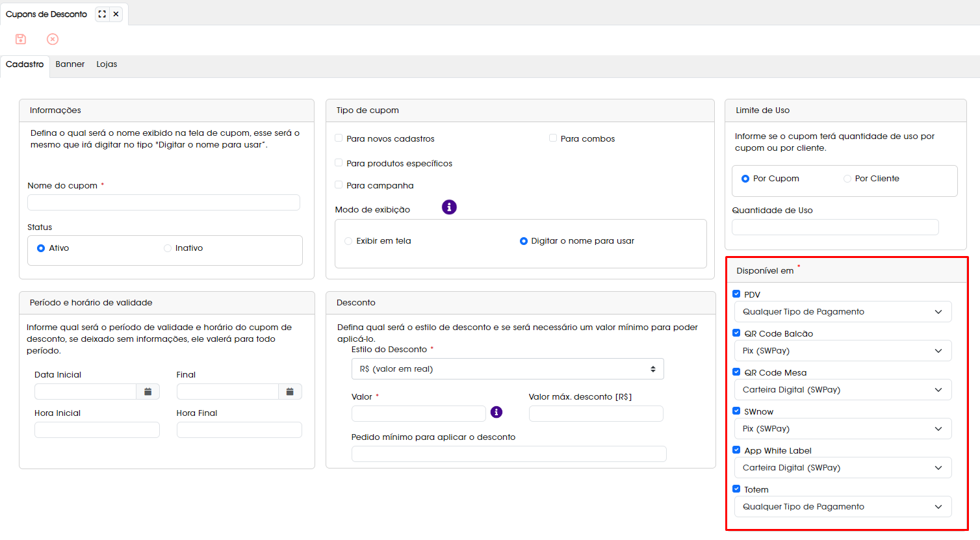Open calendar picker for Final date
Viewport: 980px width, 540px height.
point(290,392)
